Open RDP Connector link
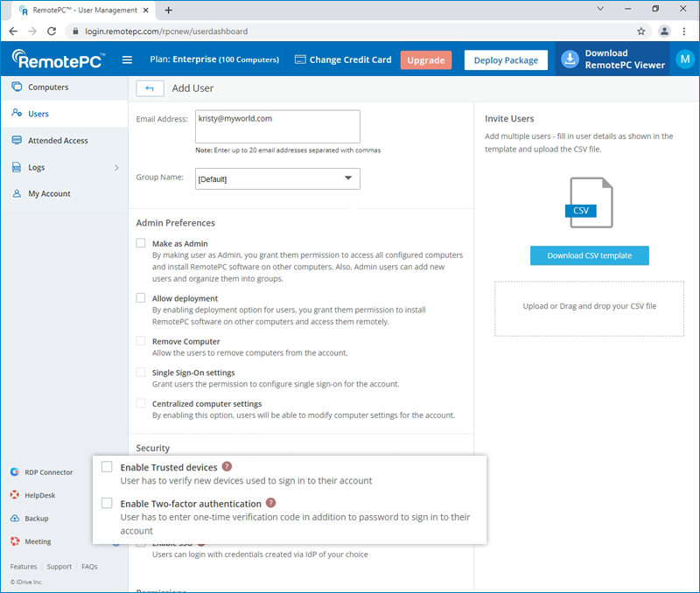The image size is (700, 593). [x=49, y=472]
